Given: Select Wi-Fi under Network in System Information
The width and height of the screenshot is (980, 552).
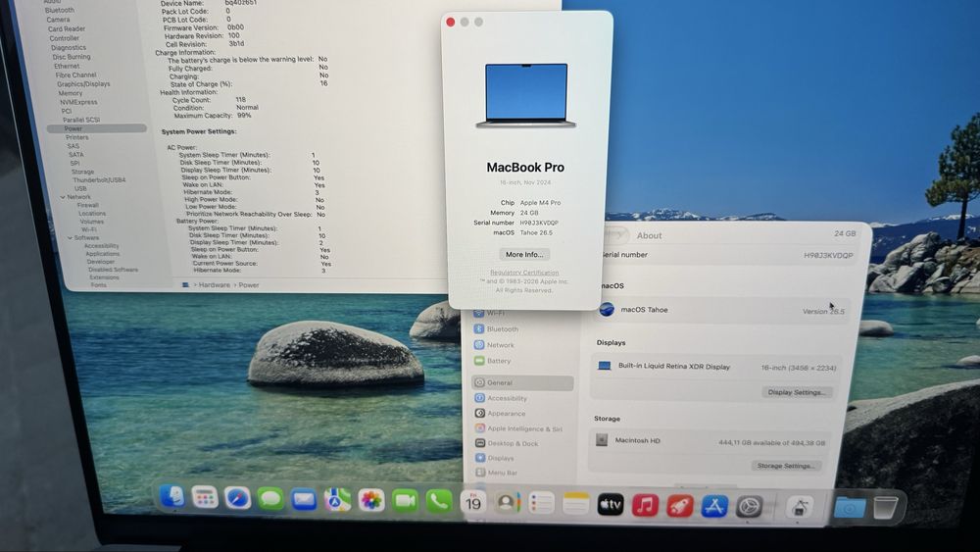Looking at the screenshot, I should tap(89, 229).
